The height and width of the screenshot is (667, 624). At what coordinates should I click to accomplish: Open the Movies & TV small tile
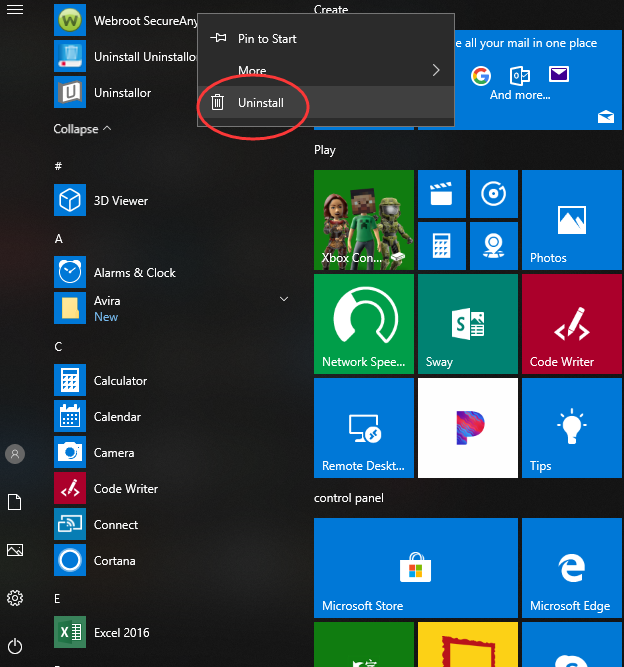442,194
